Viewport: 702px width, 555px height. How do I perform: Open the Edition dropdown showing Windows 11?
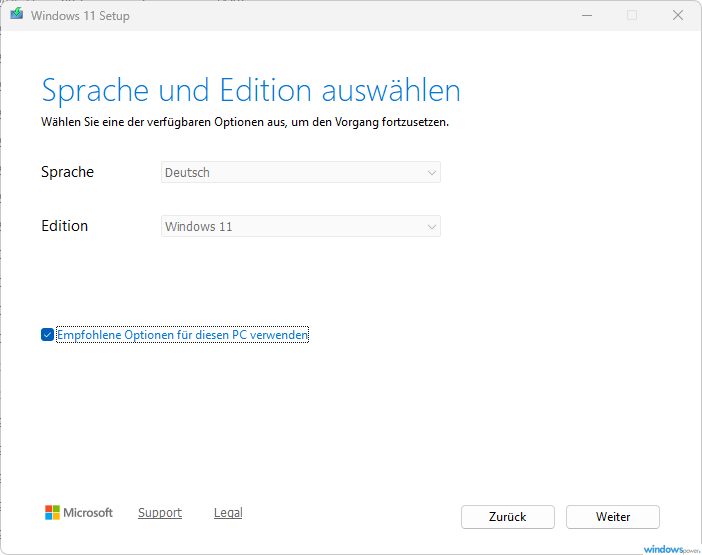[x=301, y=226]
